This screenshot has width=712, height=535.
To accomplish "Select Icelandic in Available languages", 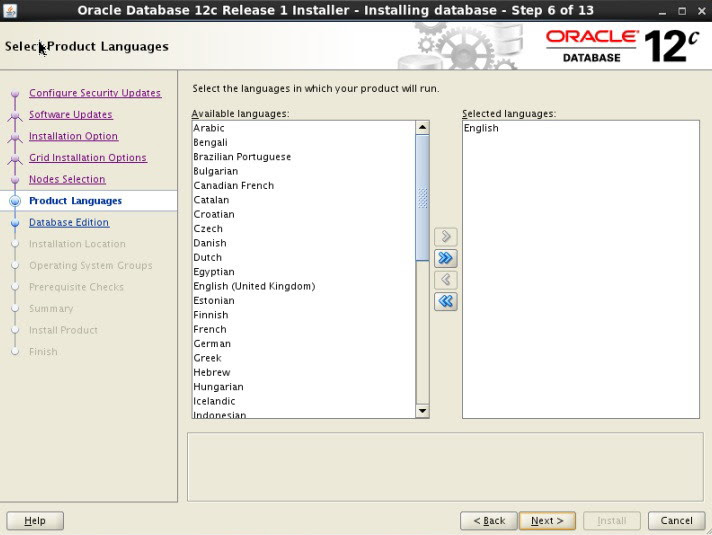I will pos(303,401).
